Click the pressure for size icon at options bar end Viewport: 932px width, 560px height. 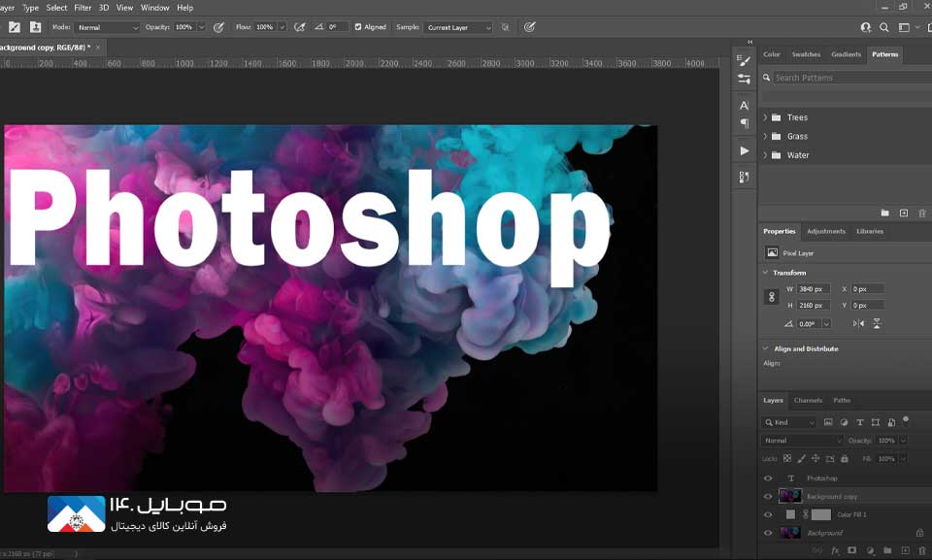(x=530, y=27)
